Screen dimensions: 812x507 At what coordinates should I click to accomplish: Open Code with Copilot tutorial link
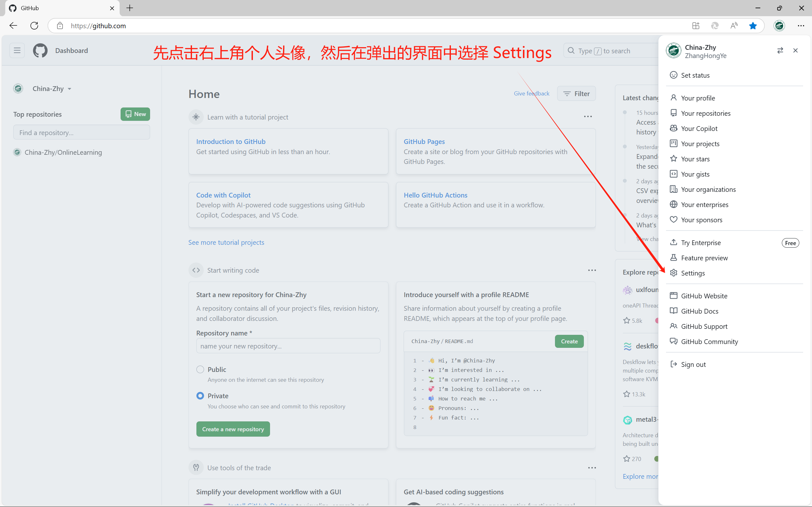click(223, 195)
